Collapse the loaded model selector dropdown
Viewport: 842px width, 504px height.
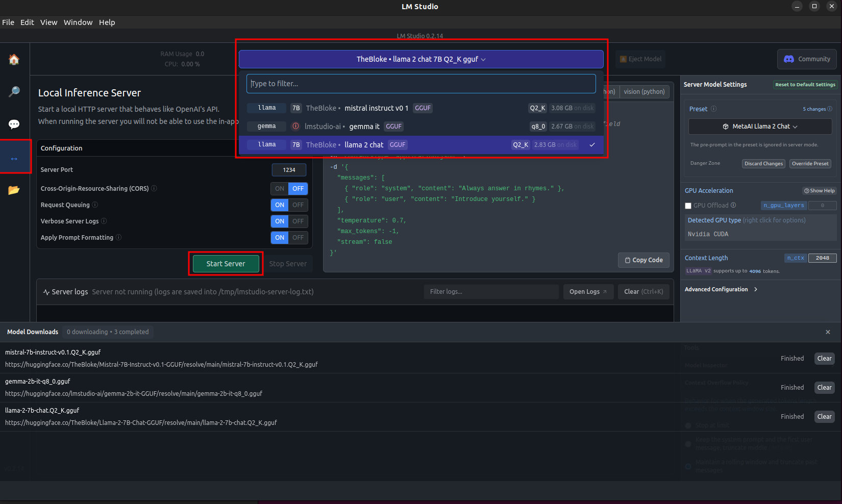(x=421, y=59)
